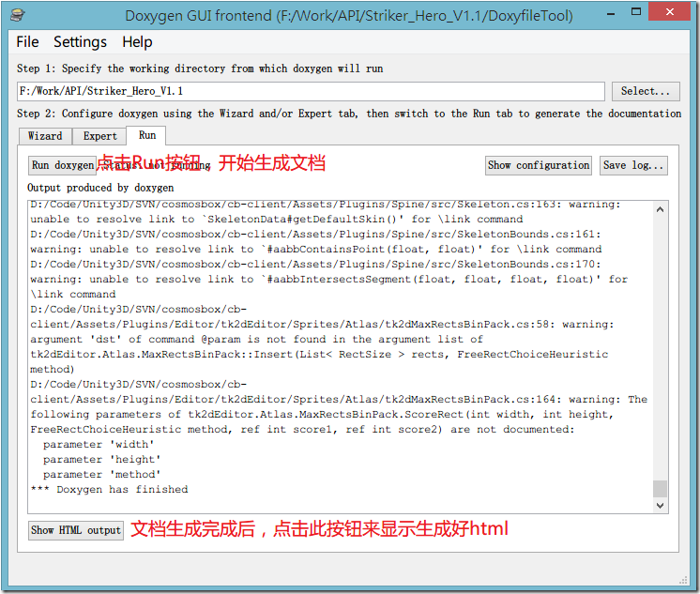Click the Save log... button
This screenshot has width=700, height=594.
(633, 165)
